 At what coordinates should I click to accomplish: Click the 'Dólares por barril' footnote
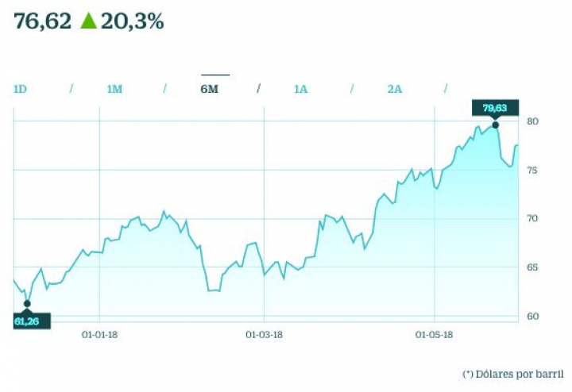coord(511,373)
